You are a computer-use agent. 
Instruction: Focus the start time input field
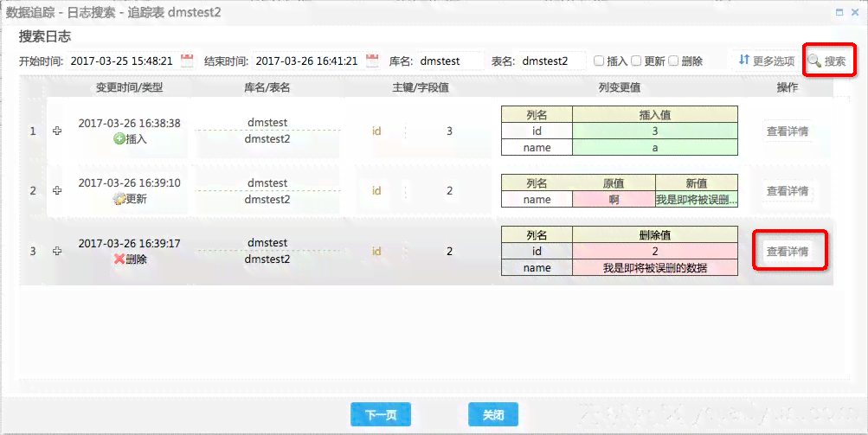(x=123, y=61)
